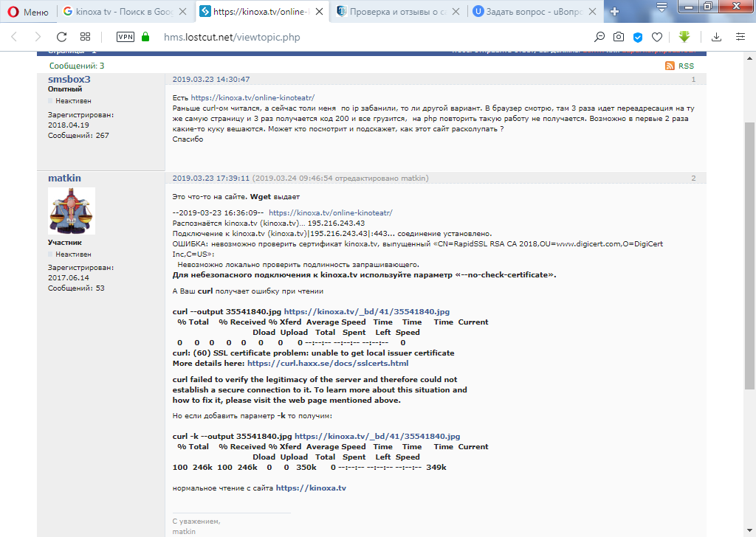Open the browser downloads panel
The image size is (756, 537).
point(716,37)
